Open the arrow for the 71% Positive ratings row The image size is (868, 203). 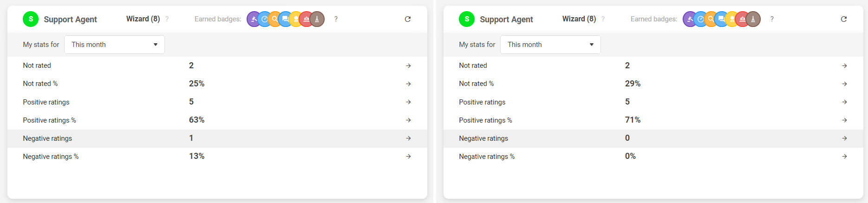pos(844,120)
